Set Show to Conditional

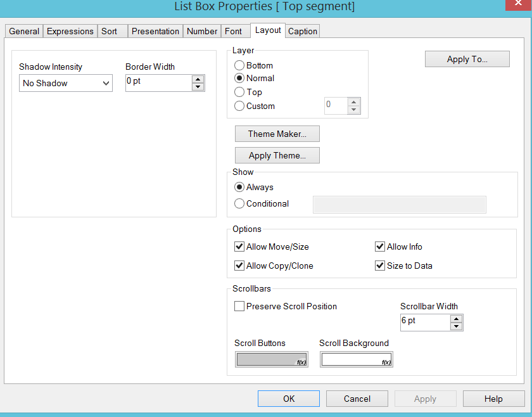[239, 203]
